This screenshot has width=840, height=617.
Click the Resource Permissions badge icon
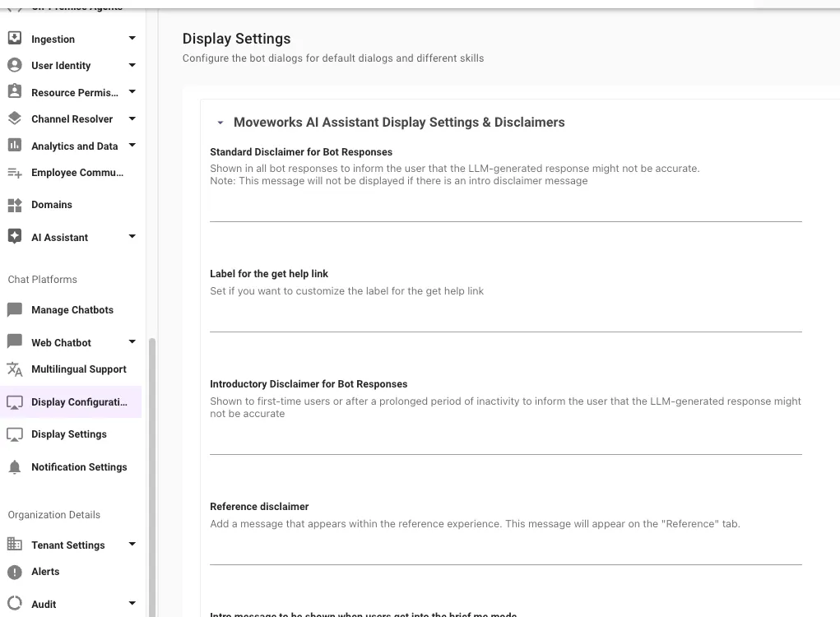(15, 91)
